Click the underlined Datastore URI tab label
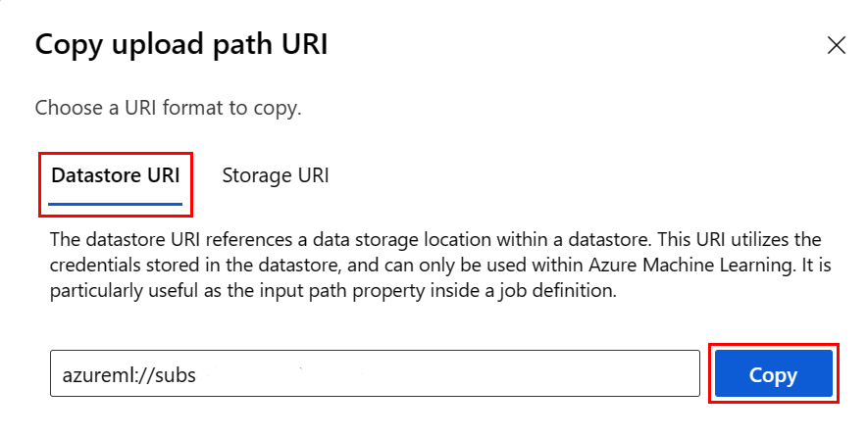This screenshot has width=868, height=437. click(115, 176)
